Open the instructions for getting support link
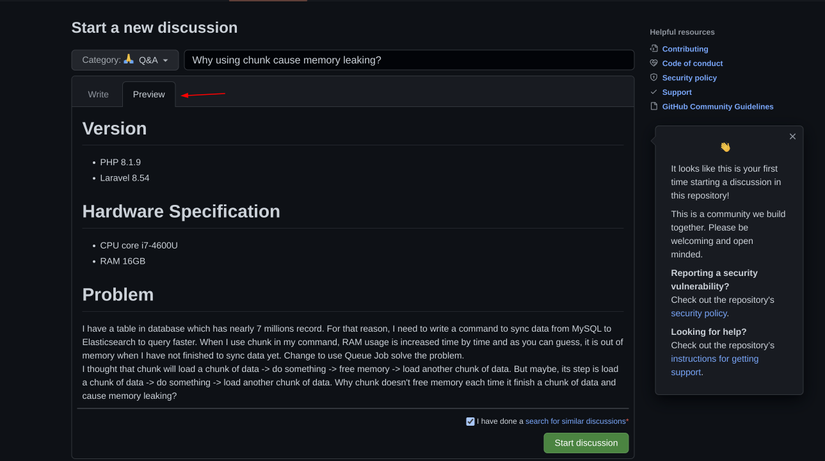825x461 pixels. tap(714, 365)
